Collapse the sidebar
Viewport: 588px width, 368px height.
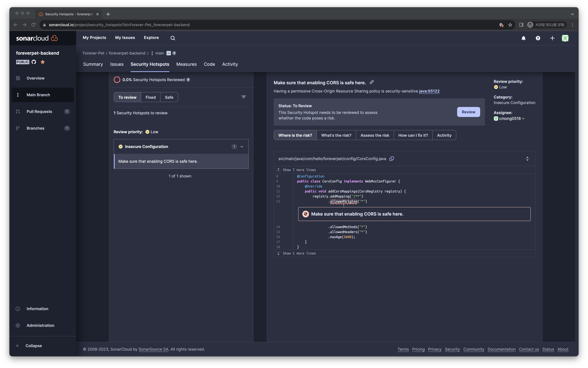pos(29,346)
